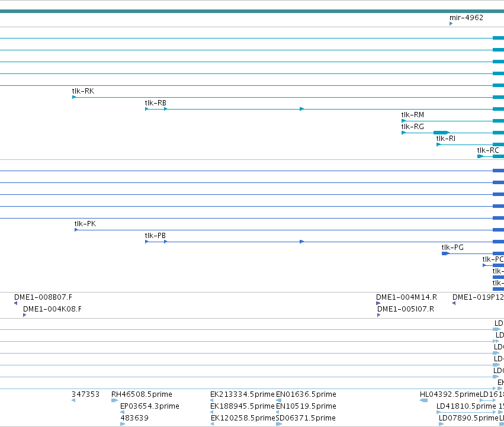Click the EP03654.3prime arrow glyph

pos(122,413)
